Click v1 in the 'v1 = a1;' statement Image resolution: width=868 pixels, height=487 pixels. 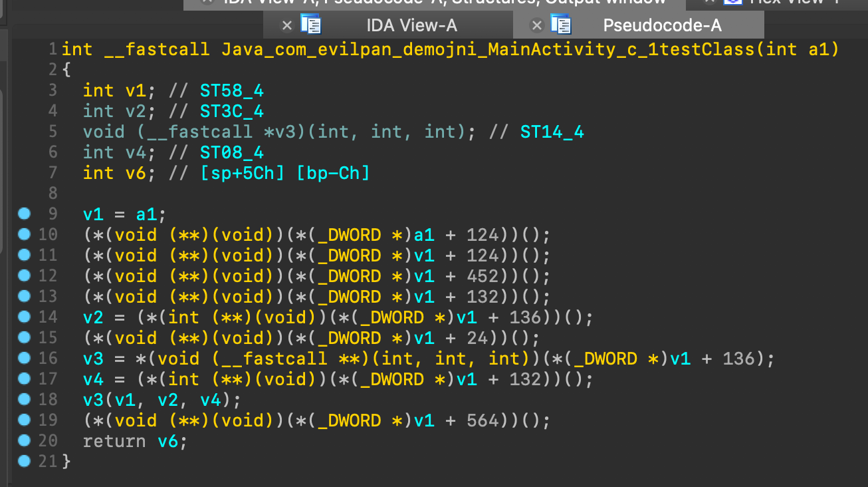tap(93, 214)
